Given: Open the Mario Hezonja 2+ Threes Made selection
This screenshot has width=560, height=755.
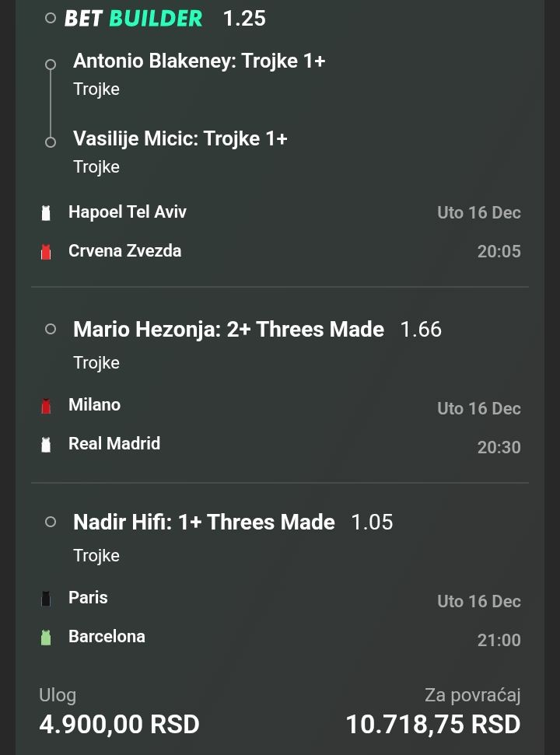Looking at the screenshot, I should tap(228, 329).
